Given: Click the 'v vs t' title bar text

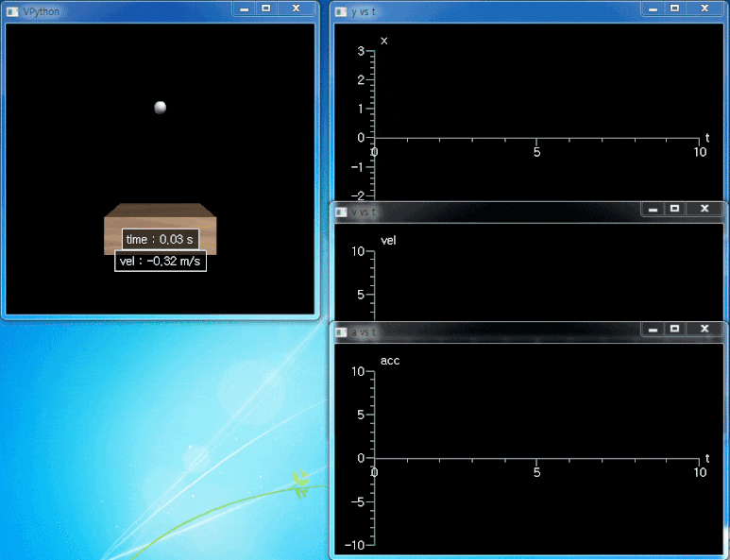Looking at the screenshot, I should pos(364,212).
